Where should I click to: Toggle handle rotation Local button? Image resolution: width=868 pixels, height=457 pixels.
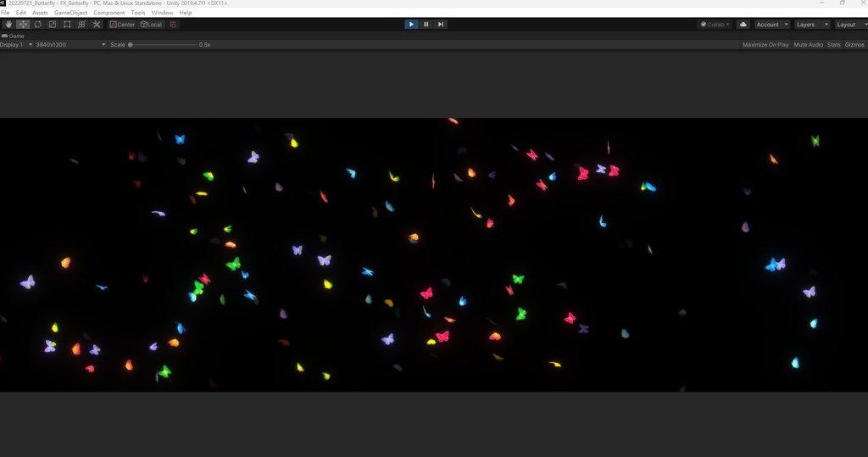coord(151,25)
